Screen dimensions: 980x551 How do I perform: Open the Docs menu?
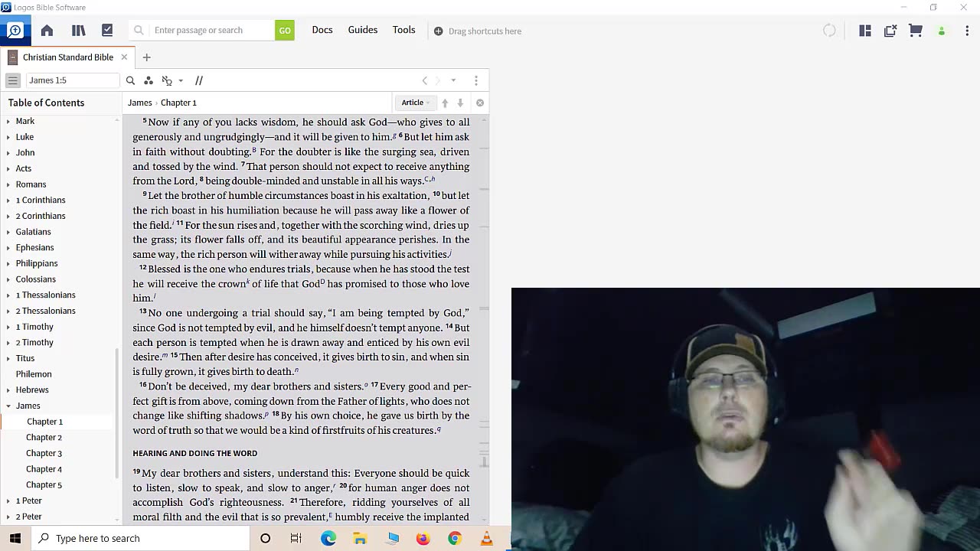pyautogui.click(x=322, y=30)
